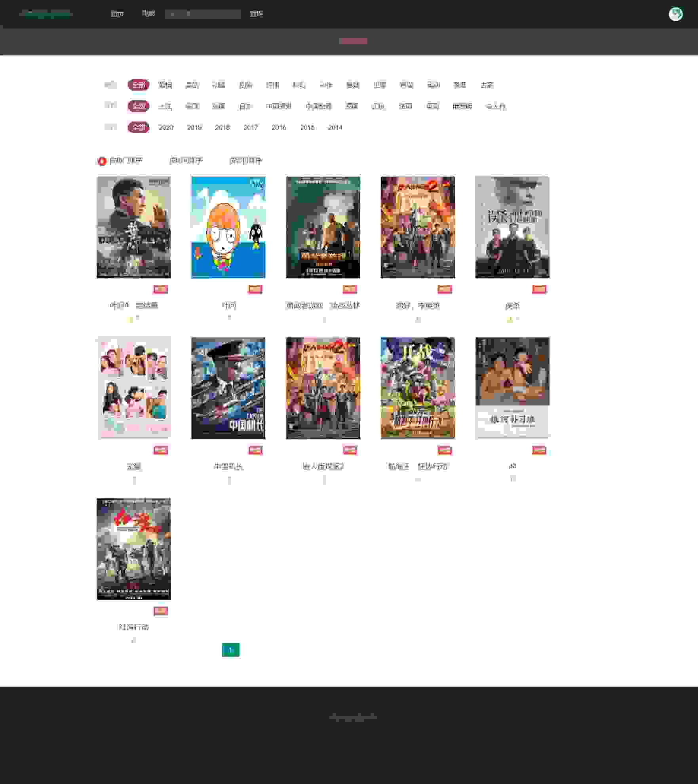Filter by year 2015
The width and height of the screenshot is (698, 784).
click(x=307, y=127)
